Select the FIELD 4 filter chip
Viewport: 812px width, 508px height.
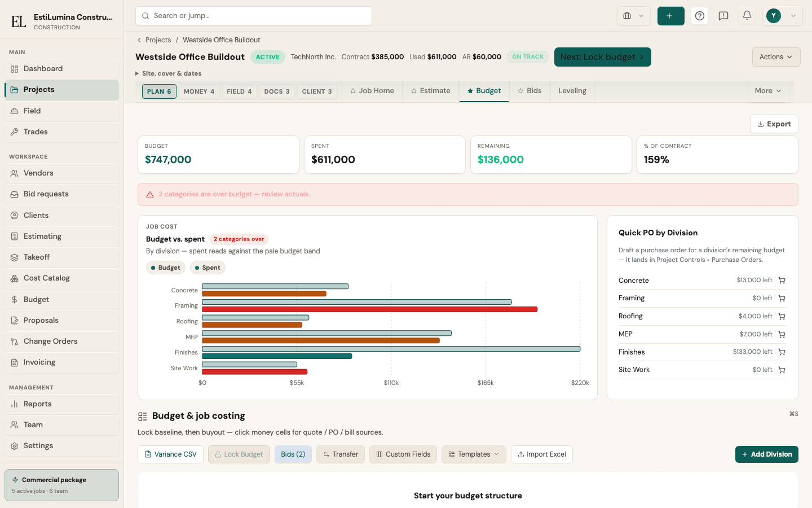[x=239, y=91]
